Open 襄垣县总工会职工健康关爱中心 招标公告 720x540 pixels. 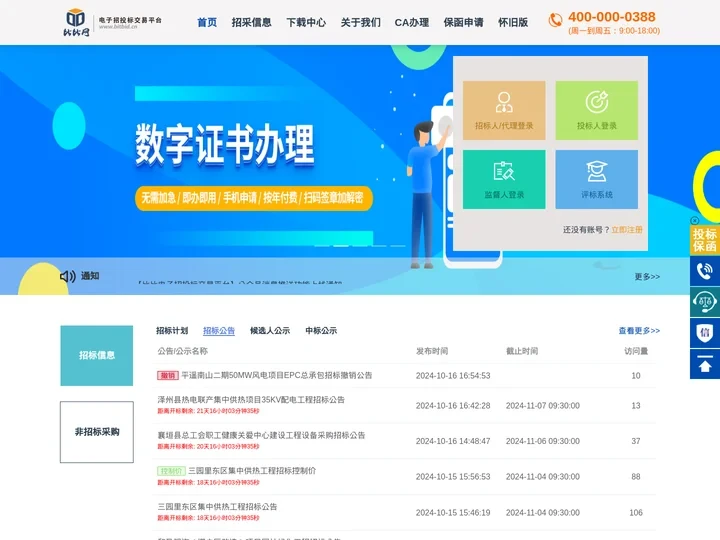[x=261, y=435]
